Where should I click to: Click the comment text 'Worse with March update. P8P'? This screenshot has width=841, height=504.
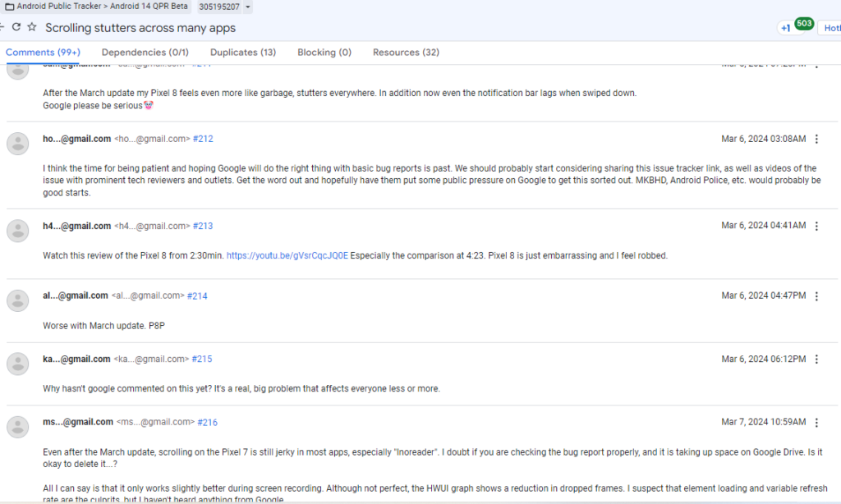click(104, 325)
